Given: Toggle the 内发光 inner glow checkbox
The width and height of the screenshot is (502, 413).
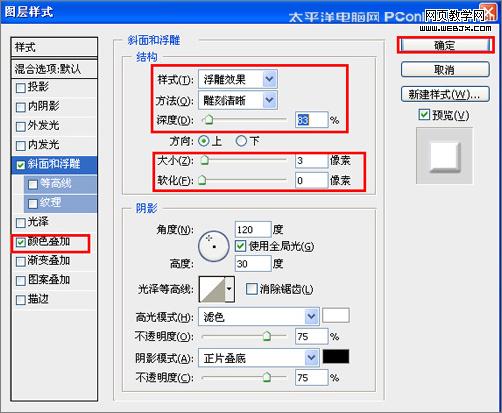Looking at the screenshot, I should tap(20, 145).
